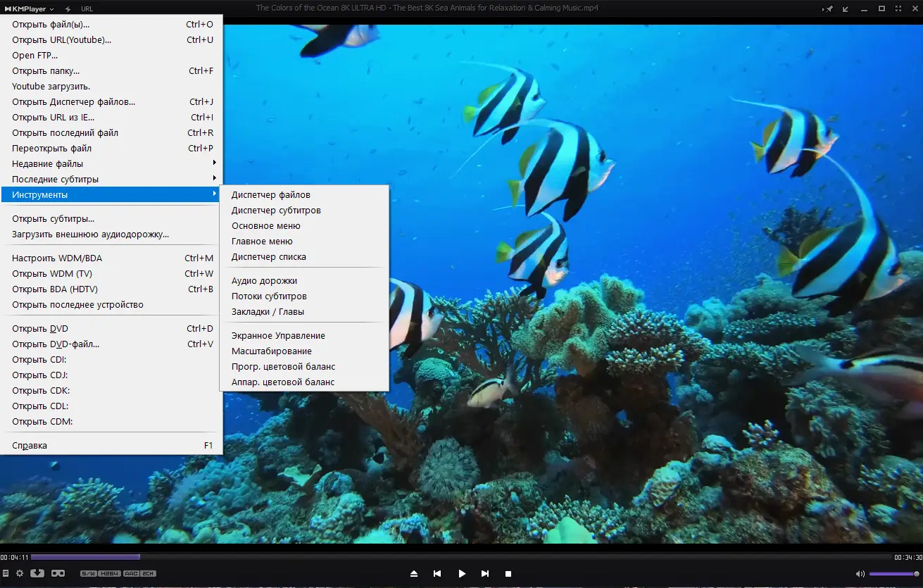Viewport: 923px width, 588px height.
Task: Maximize the KMPlayer window
Action: click(881, 8)
